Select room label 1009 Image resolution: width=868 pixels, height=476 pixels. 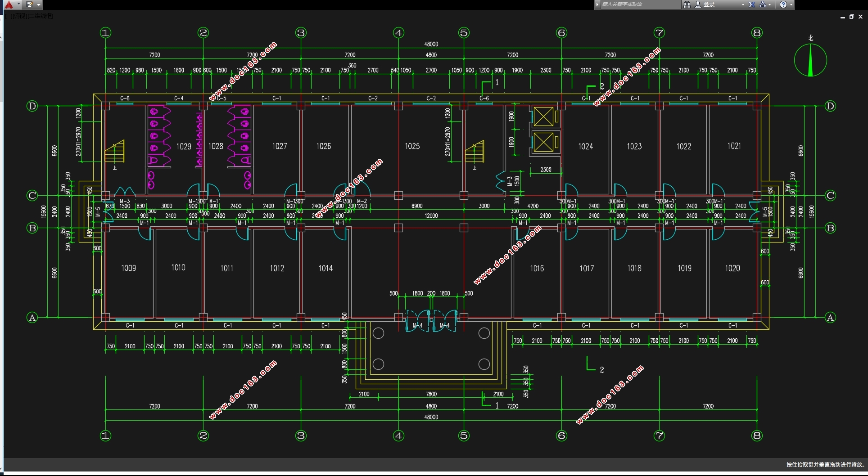click(128, 268)
